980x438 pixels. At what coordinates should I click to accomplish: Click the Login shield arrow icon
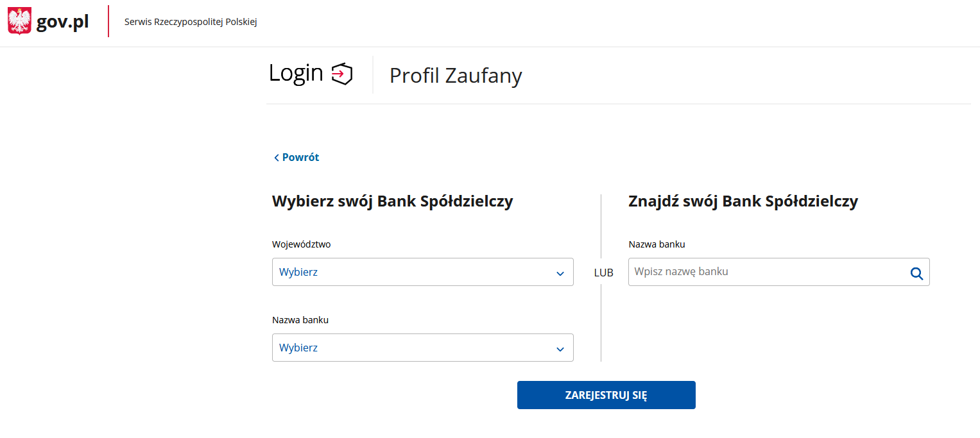342,74
